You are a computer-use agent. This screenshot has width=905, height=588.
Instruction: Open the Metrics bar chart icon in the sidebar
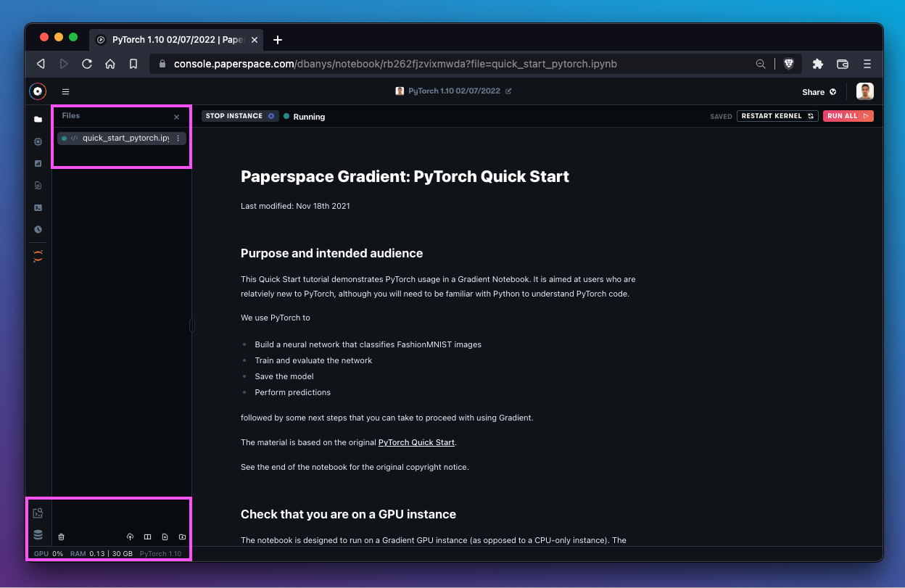click(38, 164)
